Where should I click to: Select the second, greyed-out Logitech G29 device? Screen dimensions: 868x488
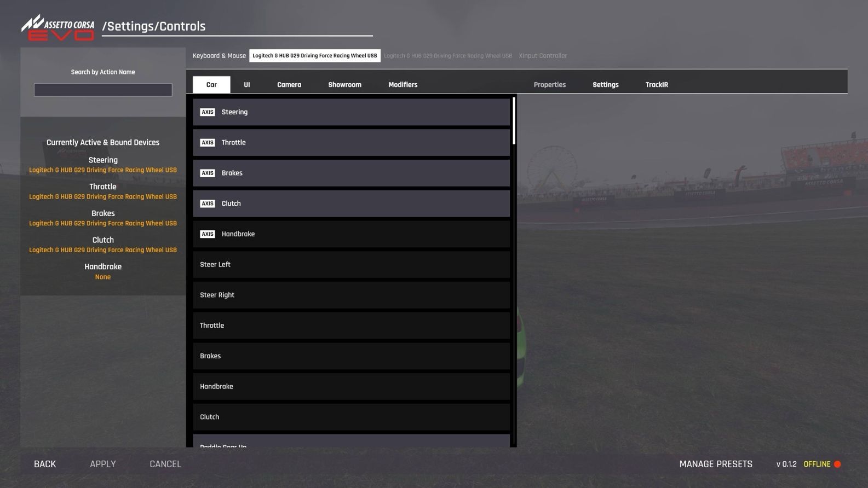click(x=447, y=56)
